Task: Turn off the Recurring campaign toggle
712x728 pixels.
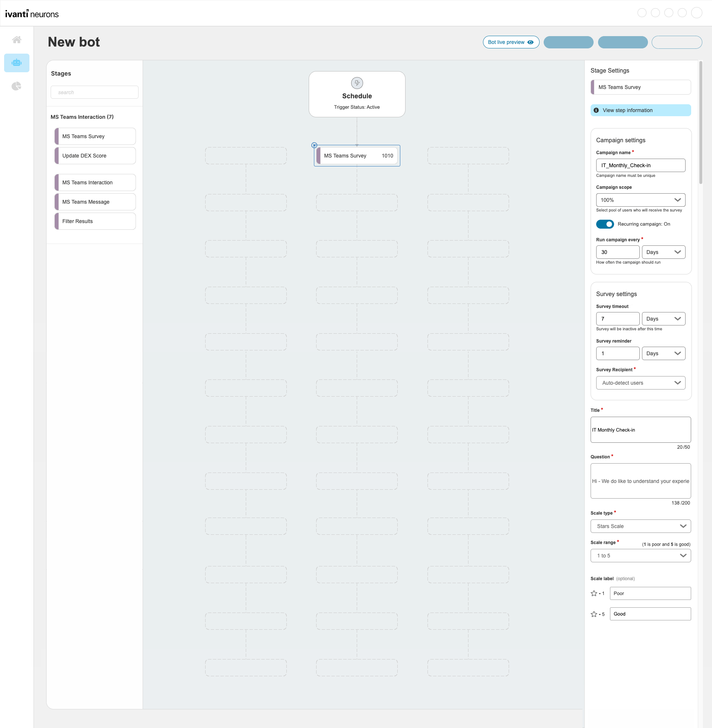Action: [605, 224]
